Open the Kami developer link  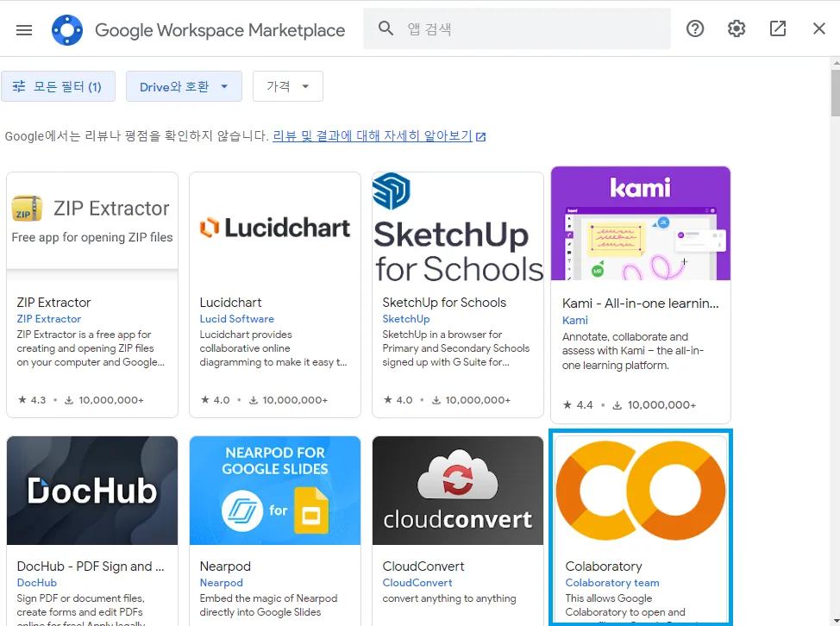coord(575,320)
